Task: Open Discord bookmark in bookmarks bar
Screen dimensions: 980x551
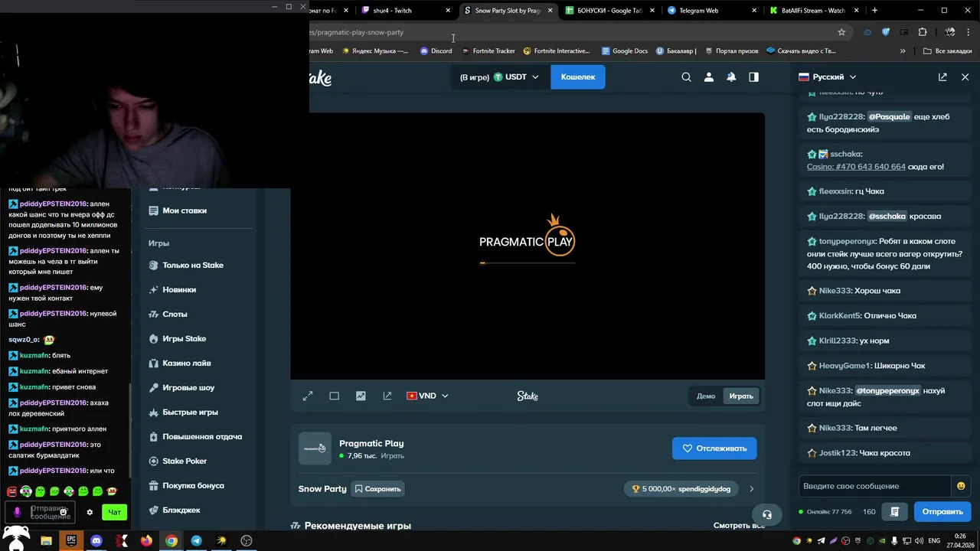Action: coord(436,51)
